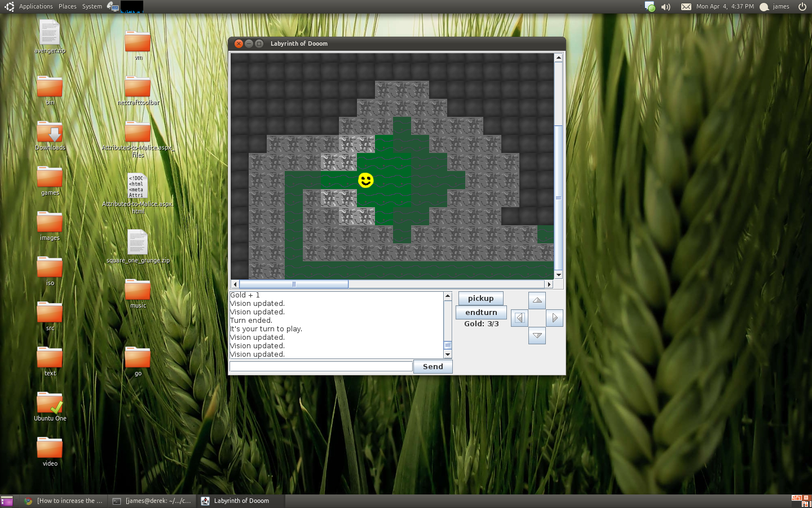Open the Applications menu

pyautogui.click(x=36, y=7)
